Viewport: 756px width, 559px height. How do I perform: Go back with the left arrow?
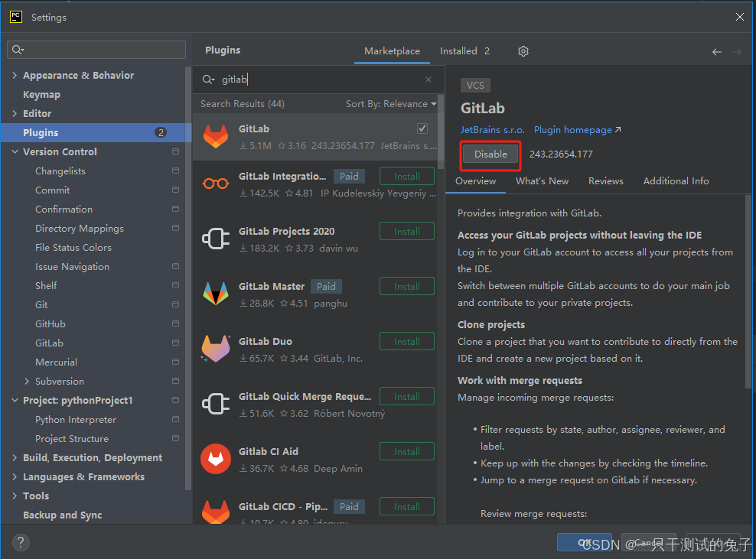click(716, 51)
